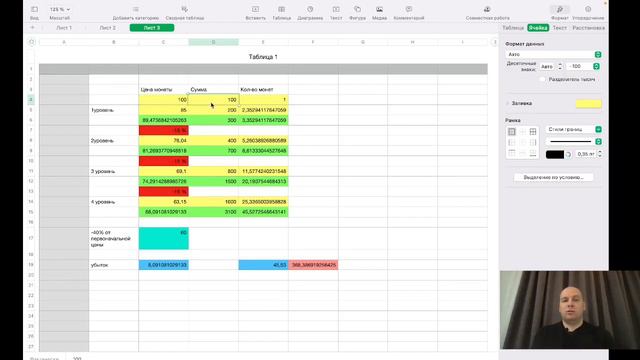Select the bottom border preset
The width and height of the screenshot is (640, 360).
coord(533,153)
